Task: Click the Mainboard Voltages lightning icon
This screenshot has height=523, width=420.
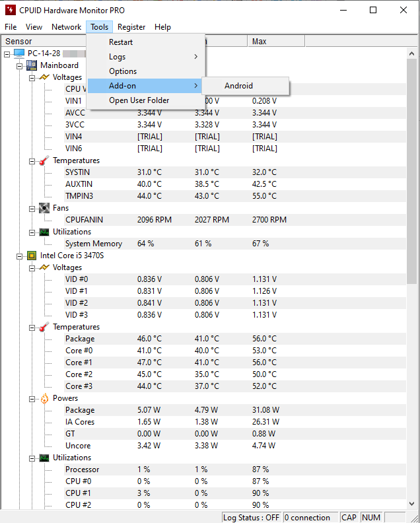Action: click(44, 77)
